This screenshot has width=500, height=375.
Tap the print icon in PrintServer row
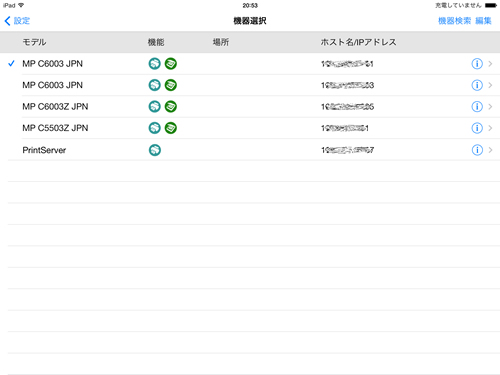point(155,150)
